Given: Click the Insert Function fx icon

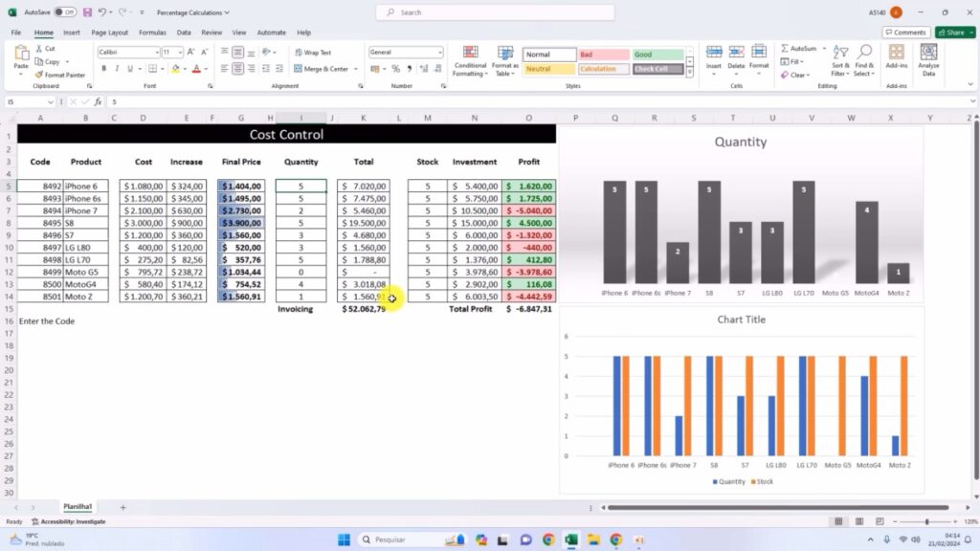Looking at the screenshot, I should click(x=99, y=101).
